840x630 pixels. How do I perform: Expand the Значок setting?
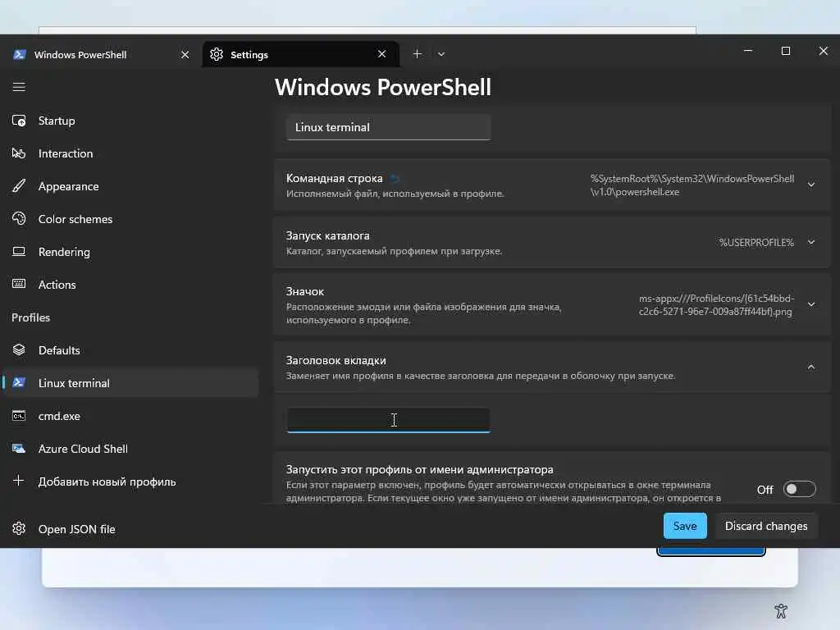coord(811,304)
